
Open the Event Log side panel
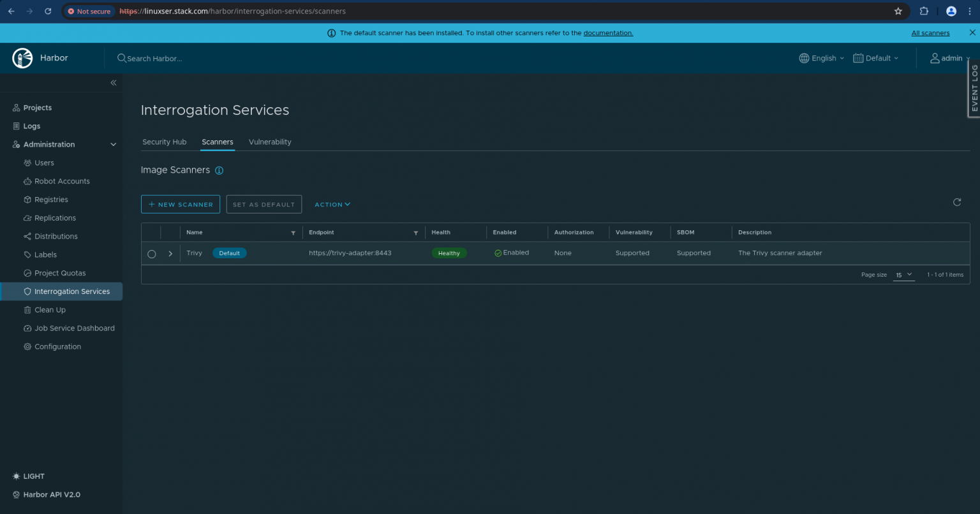(x=974, y=89)
